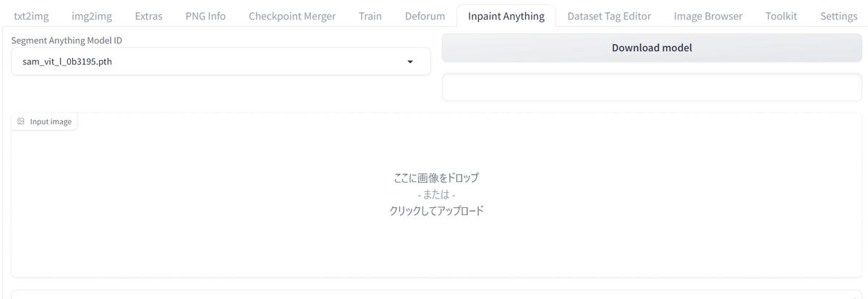Open the Deforum tab
The image size is (868, 299).
click(x=425, y=16)
